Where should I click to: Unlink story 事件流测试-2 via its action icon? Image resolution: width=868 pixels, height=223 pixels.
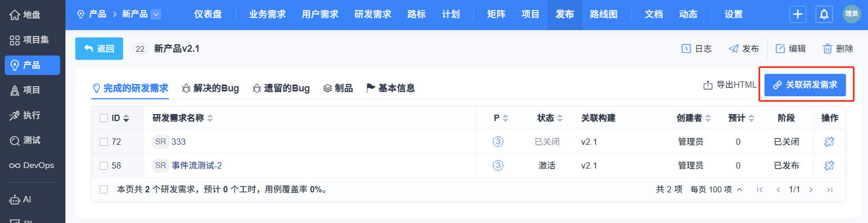(829, 165)
